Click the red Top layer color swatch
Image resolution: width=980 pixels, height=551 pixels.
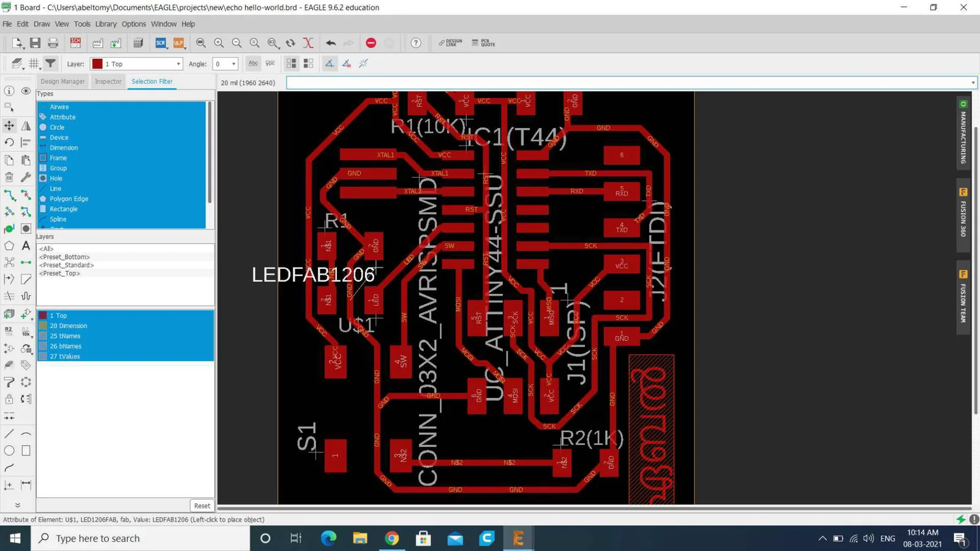point(97,64)
